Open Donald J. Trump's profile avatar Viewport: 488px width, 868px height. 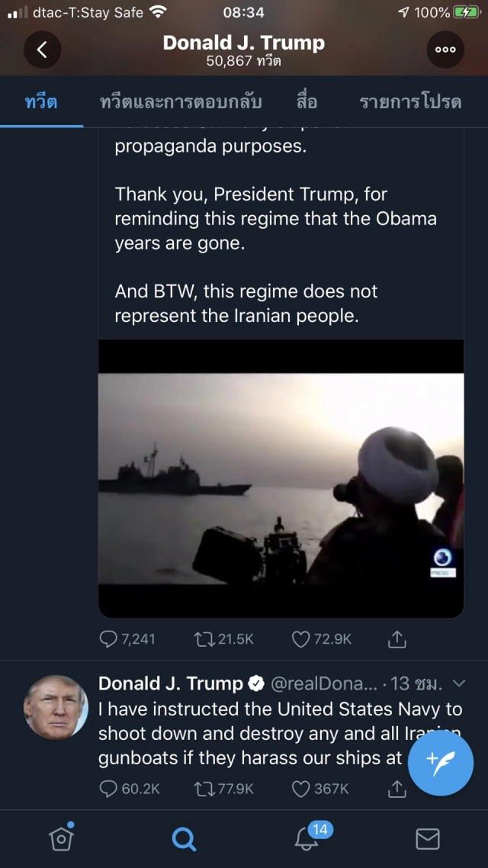point(56,707)
